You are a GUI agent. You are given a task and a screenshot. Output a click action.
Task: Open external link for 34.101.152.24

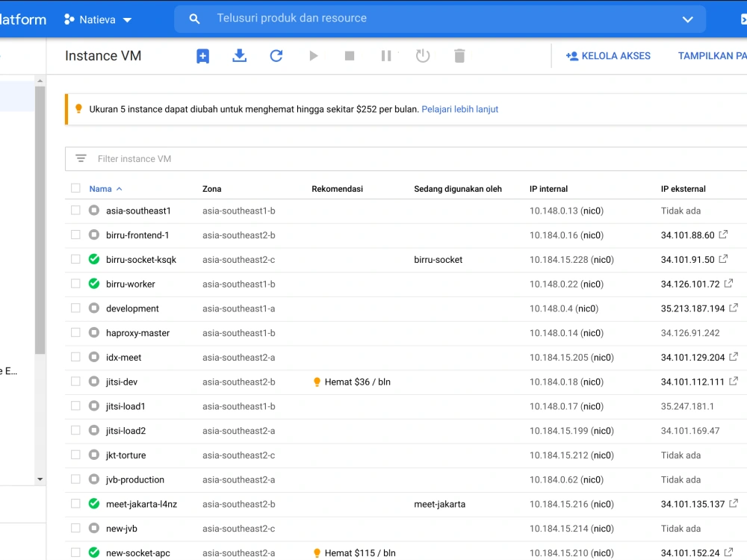[x=728, y=552]
